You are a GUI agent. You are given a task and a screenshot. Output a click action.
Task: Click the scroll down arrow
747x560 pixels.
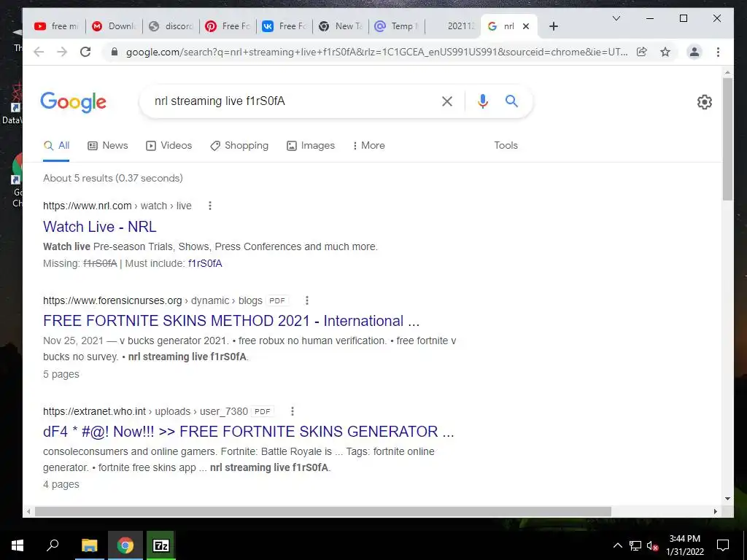click(727, 499)
